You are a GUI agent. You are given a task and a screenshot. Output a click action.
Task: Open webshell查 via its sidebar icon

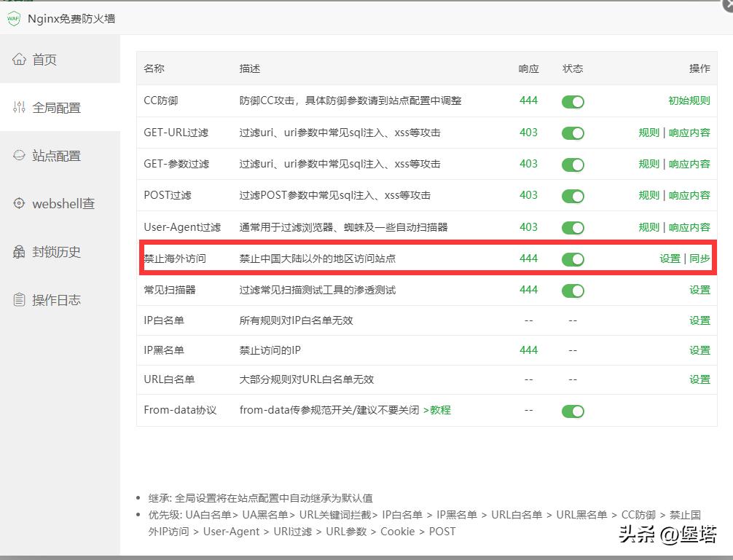tap(19, 203)
